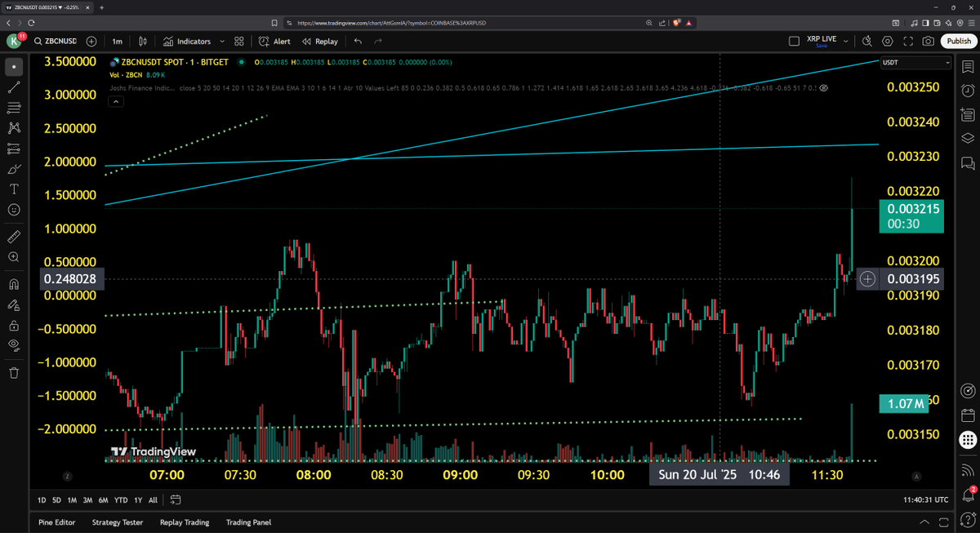Open the go to date calendar icon

175,500
